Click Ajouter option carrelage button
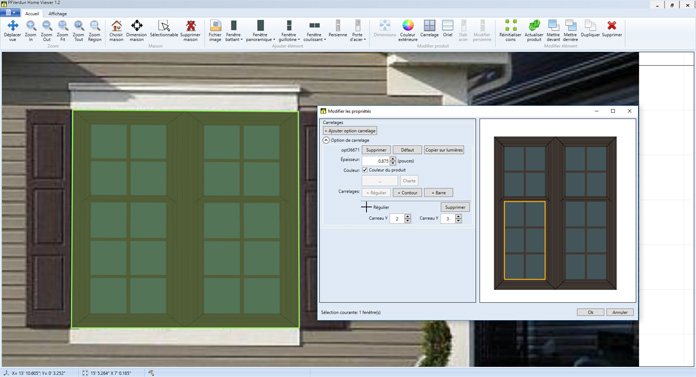 point(350,131)
